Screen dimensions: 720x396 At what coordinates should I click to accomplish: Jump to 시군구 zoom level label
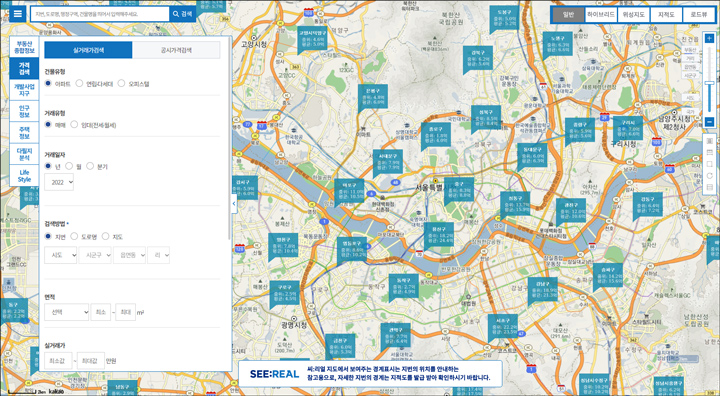690,75
